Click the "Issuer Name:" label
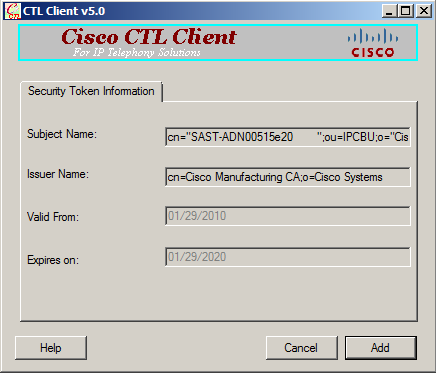 coord(58,174)
